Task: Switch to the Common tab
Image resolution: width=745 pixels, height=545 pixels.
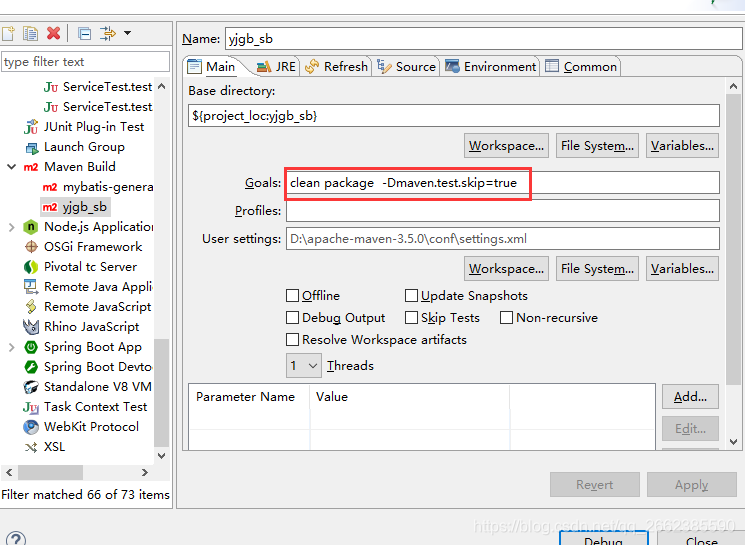Action: pyautogui.click(x=581, y=67)
